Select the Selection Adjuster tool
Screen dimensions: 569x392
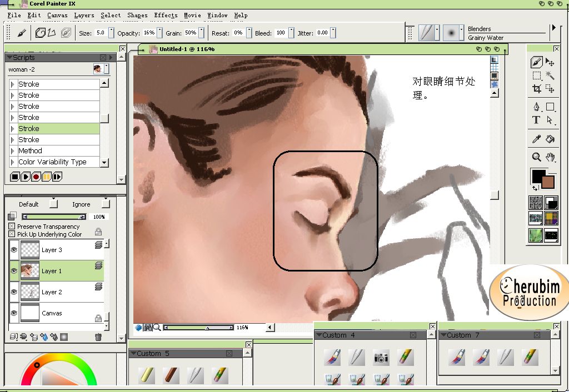(550, 88)
